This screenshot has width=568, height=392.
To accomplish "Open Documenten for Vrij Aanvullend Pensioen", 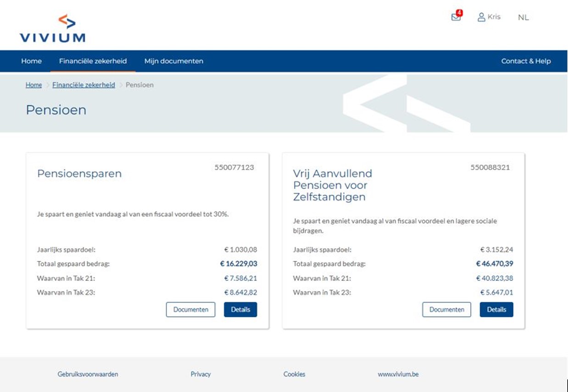I will (x=446, y=309).
